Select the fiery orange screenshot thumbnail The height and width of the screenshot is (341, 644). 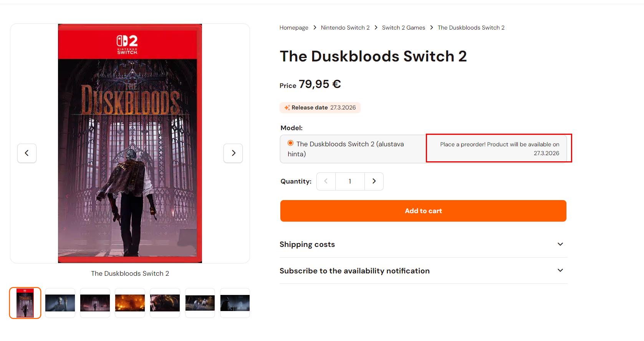[130, 303]
